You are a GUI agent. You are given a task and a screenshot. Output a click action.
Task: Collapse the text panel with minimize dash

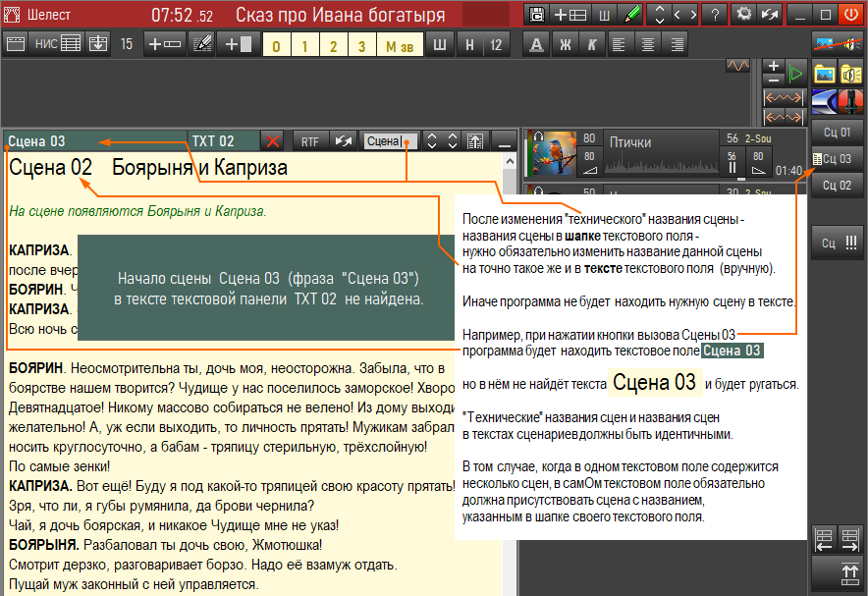pos(504,141)
